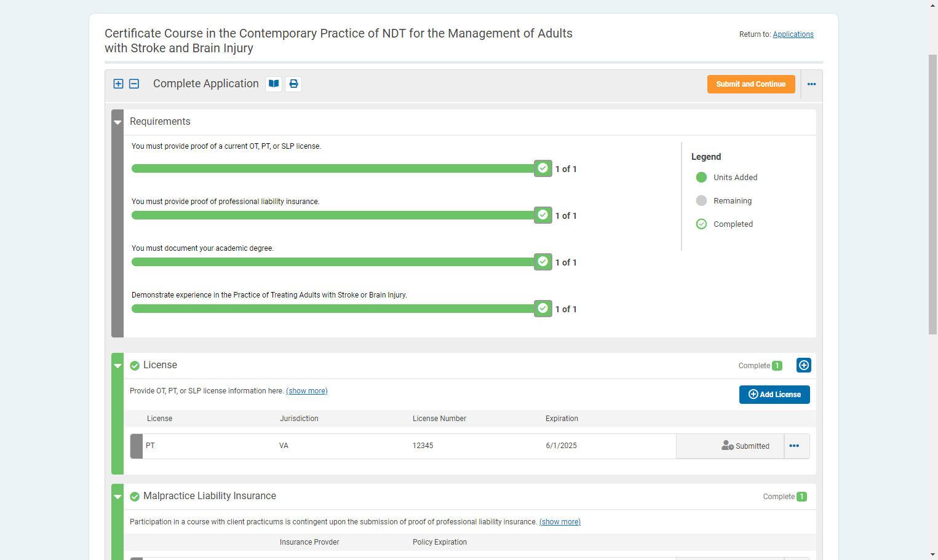Click the Policy Expiration column header

pyautogui.click(x=440, y=542)
